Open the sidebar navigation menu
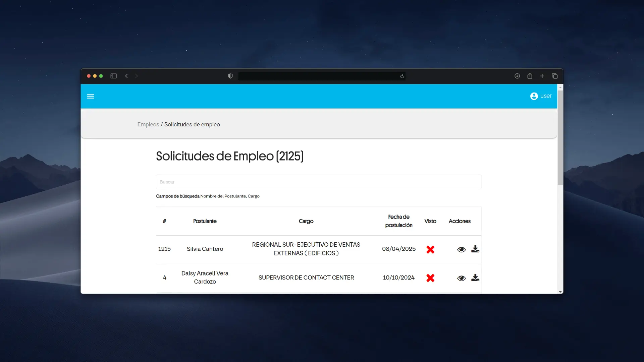This screenshot has width=644, height=362. [x=91, y=96]
